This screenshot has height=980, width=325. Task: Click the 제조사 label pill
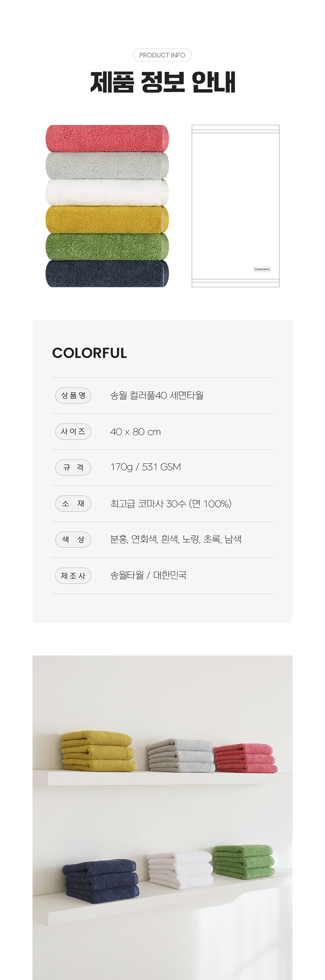[x=73, y=576]
